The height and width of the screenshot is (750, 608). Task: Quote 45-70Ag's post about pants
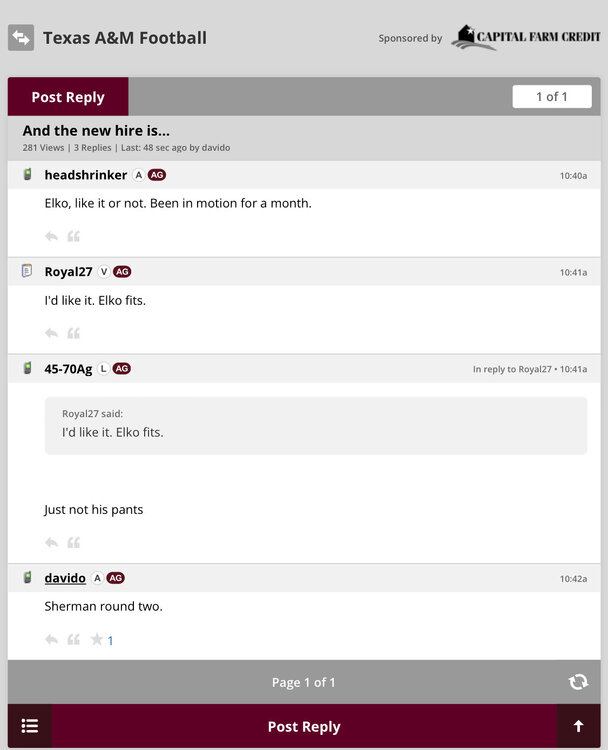(73, 543)
